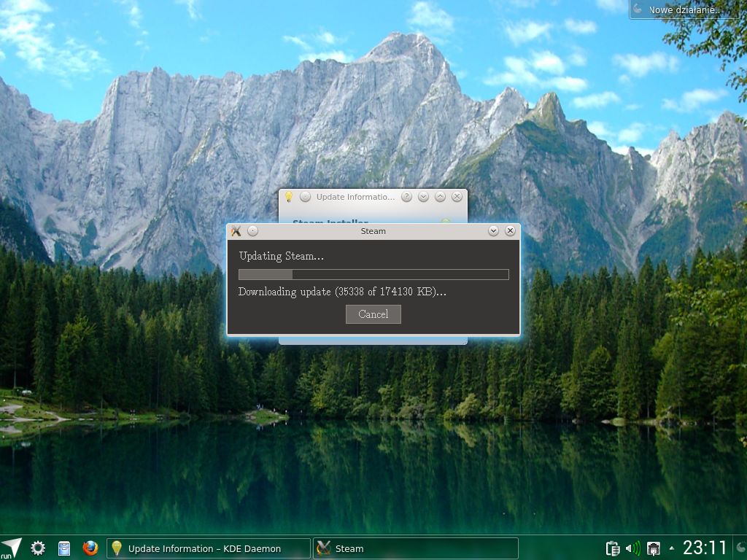
Task: Pin Steam window on all desktops
Action: click(x=253, y=231)
